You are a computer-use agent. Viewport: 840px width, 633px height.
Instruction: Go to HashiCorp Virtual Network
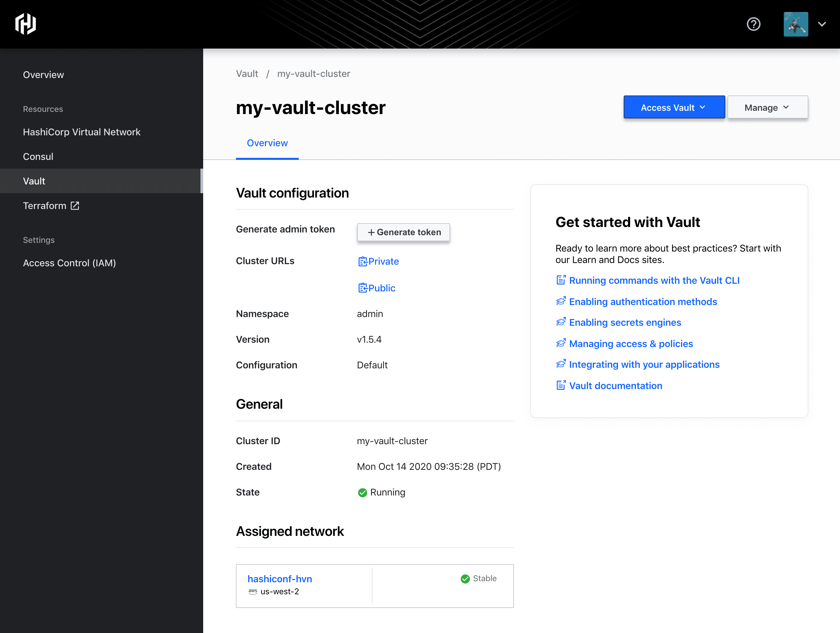(x=82, y=132)
